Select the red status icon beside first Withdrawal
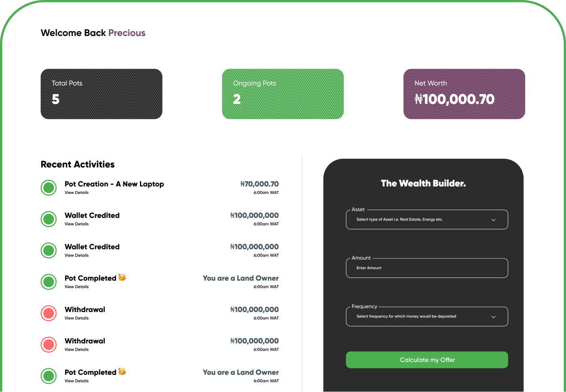 (x=48, y=313)
